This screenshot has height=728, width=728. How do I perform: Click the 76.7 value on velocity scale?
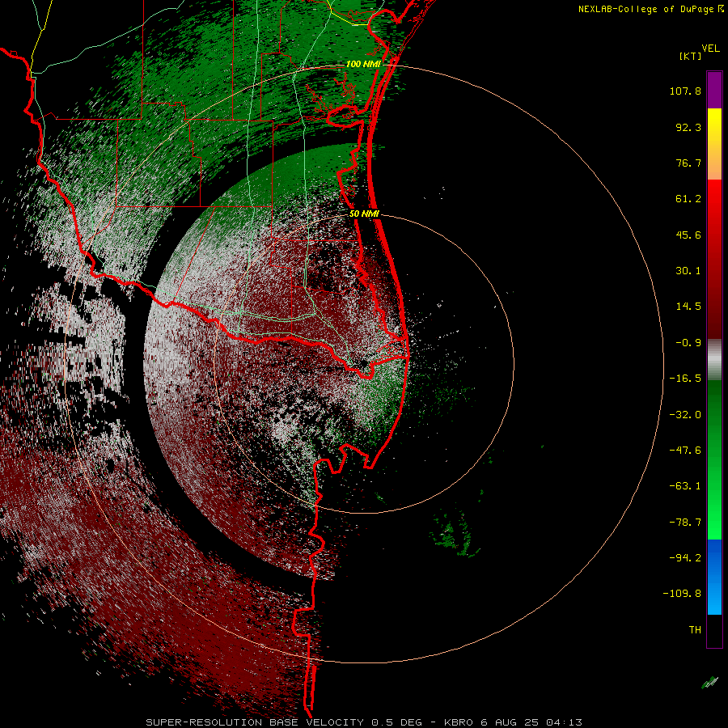tap(688, 163)
